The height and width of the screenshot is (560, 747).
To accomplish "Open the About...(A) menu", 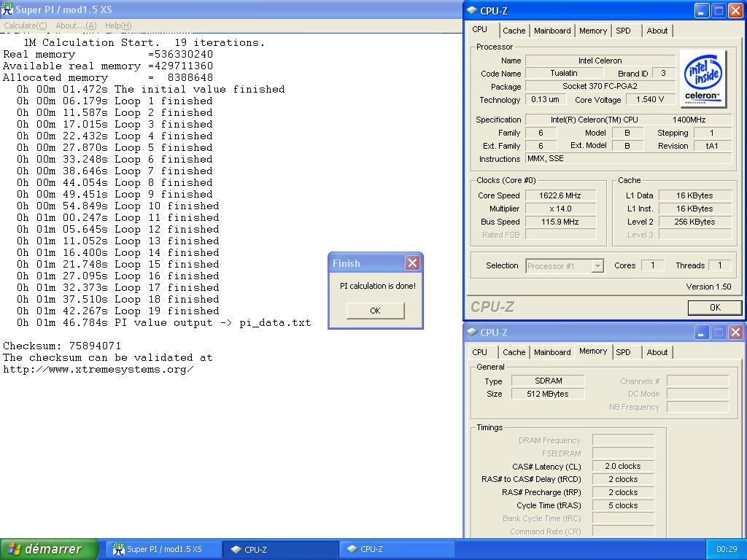I will [x=76, y=26].
